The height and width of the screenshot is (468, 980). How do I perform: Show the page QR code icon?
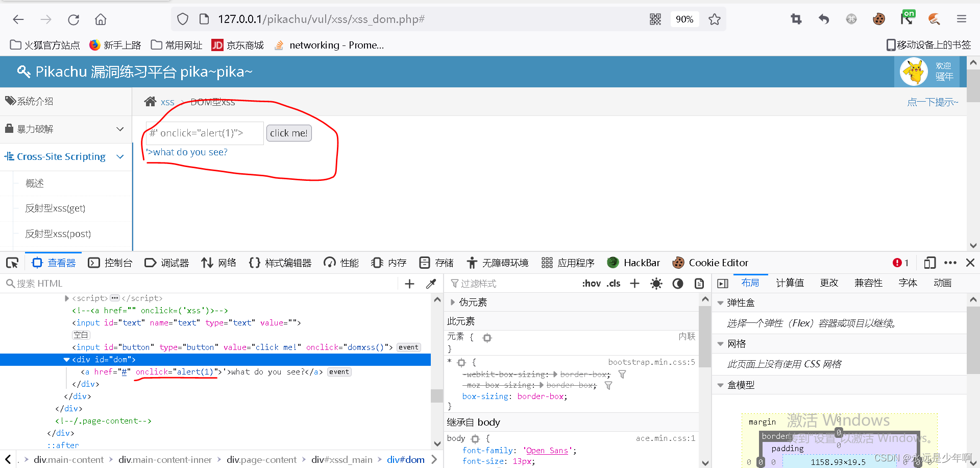point(655,19)
